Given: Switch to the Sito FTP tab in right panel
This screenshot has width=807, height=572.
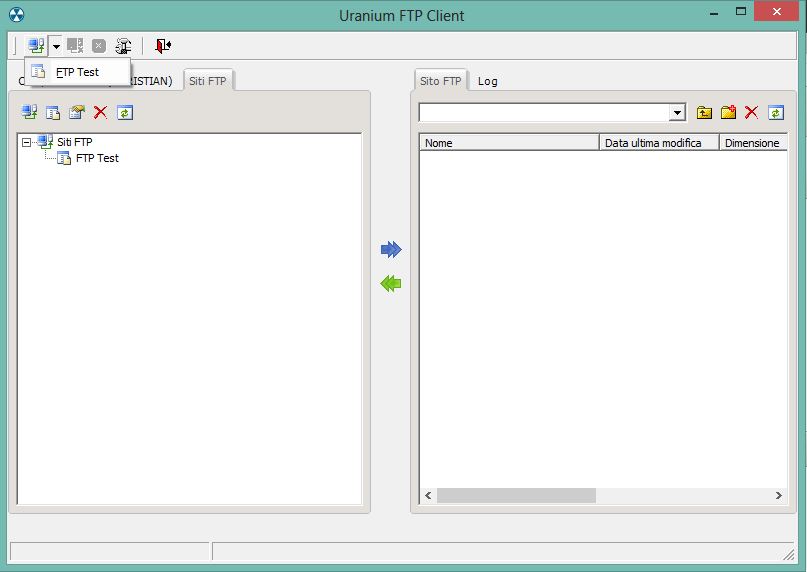Looking at the screenshot, I should pyautogui.click(x=440, y=81).
